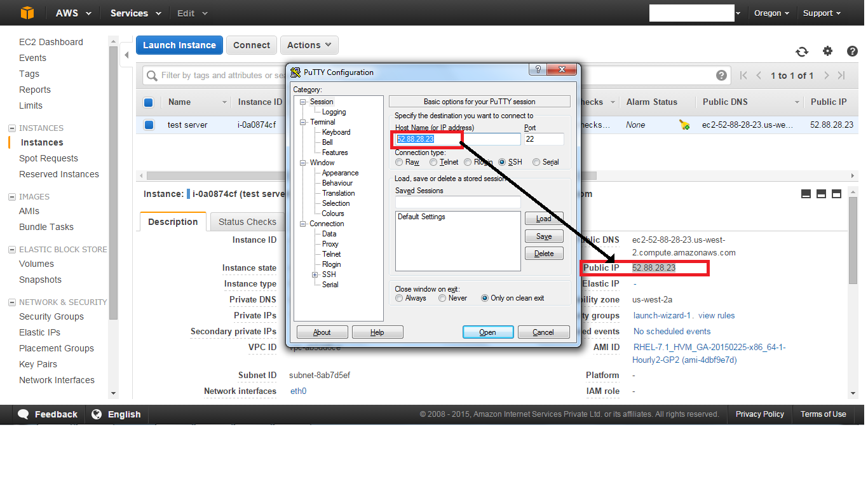
Task: Go to next page of results
Action: coord(826,76)
